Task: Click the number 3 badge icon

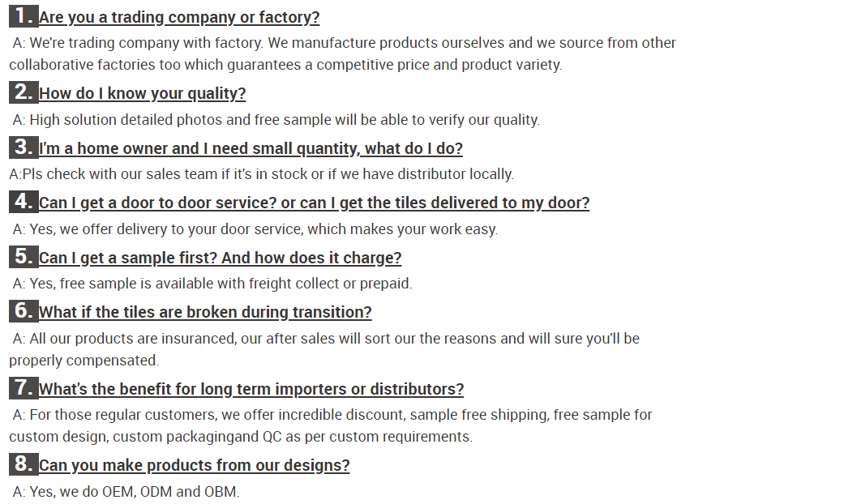Action: (24, 147)
